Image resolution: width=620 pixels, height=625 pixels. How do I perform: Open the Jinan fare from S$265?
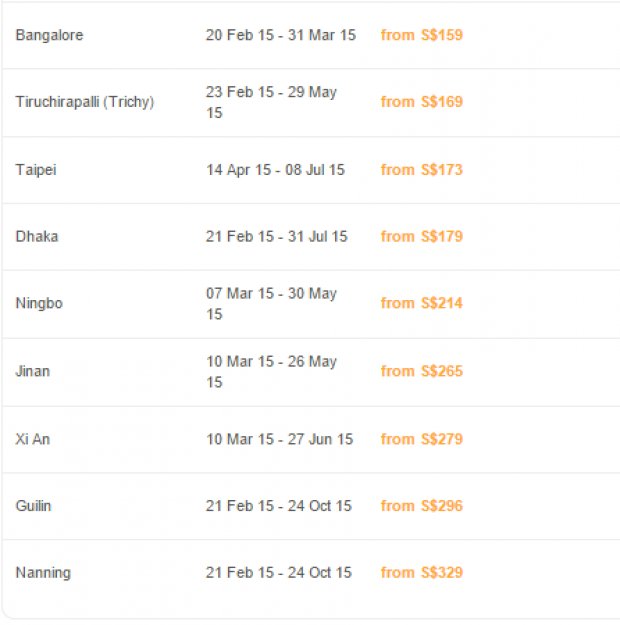tap(421, 371)
